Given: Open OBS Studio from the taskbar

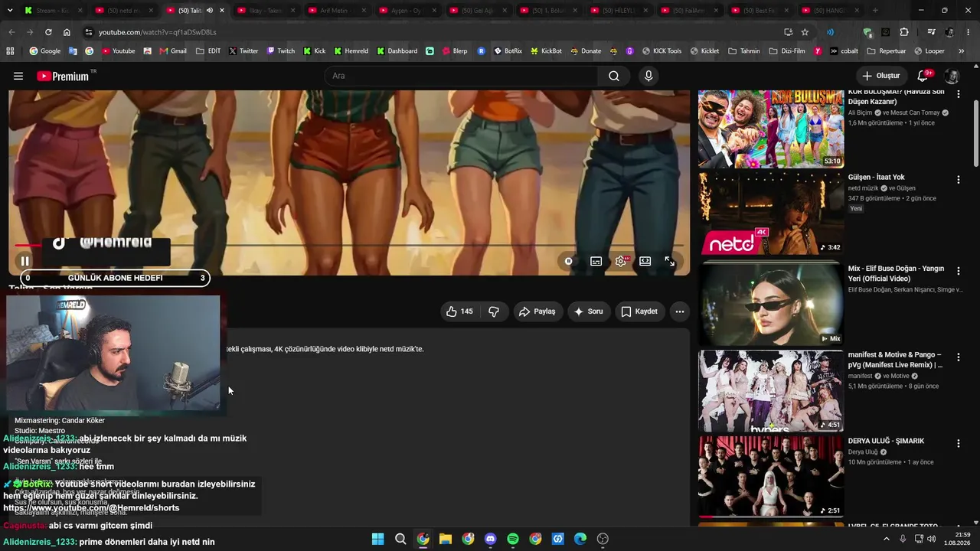Looking at the screenshot, I should coord(603,539).
